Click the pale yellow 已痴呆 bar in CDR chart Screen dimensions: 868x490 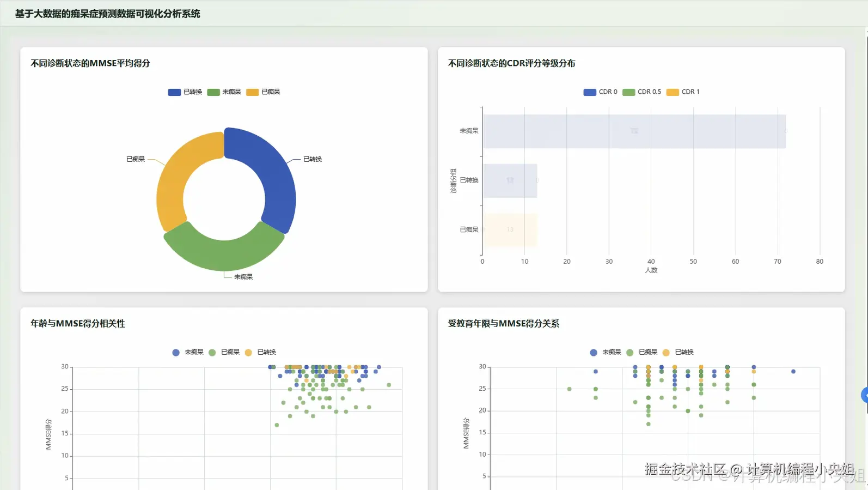[x=510, y=230]
